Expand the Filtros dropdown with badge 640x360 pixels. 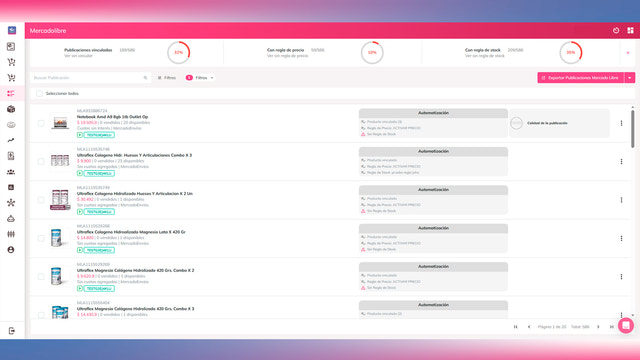(200, 78)
